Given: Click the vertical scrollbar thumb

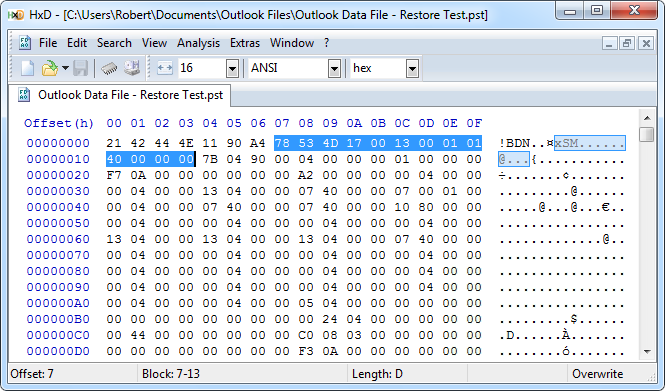Looking at the screenshot, I should pos(647,134).
